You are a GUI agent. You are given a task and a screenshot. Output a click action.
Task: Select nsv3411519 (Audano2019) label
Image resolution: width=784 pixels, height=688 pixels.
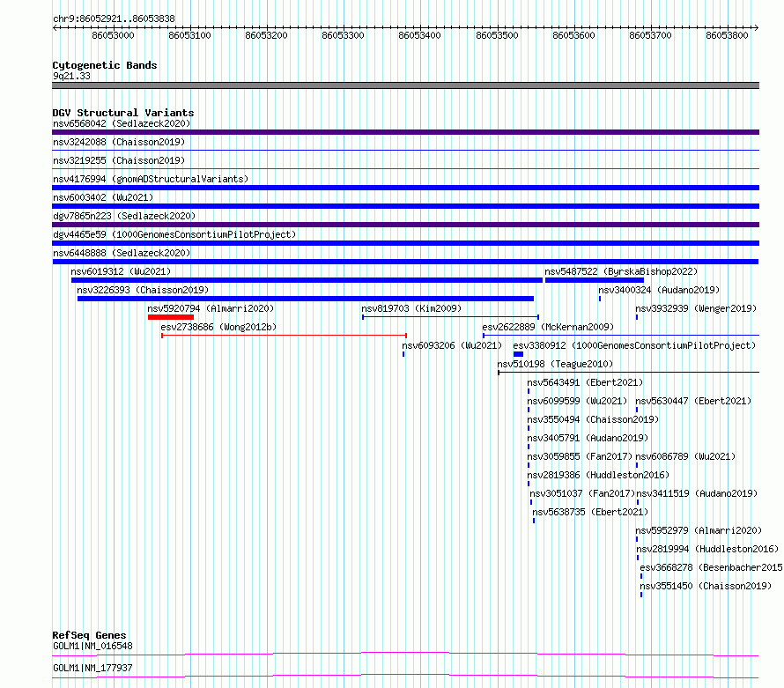(x=697, y=493)
